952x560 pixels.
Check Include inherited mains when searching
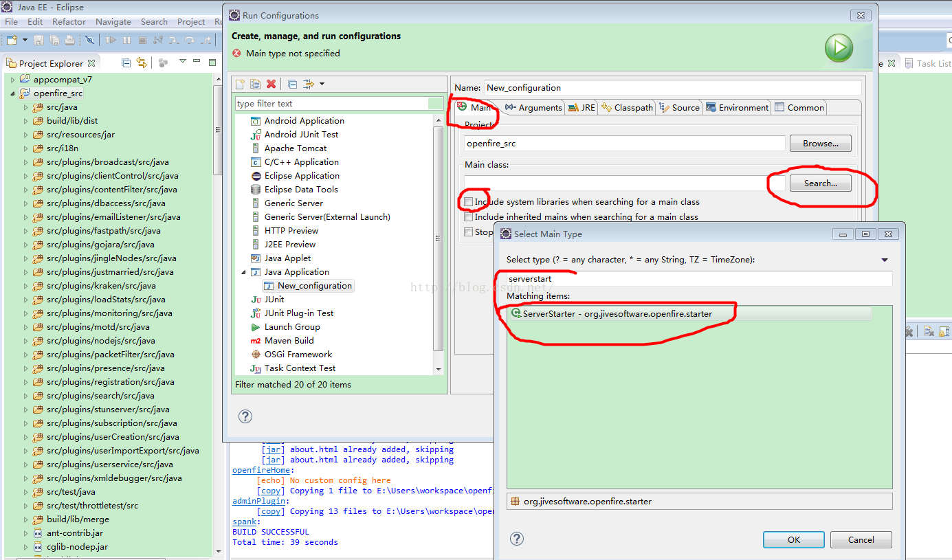469,216
